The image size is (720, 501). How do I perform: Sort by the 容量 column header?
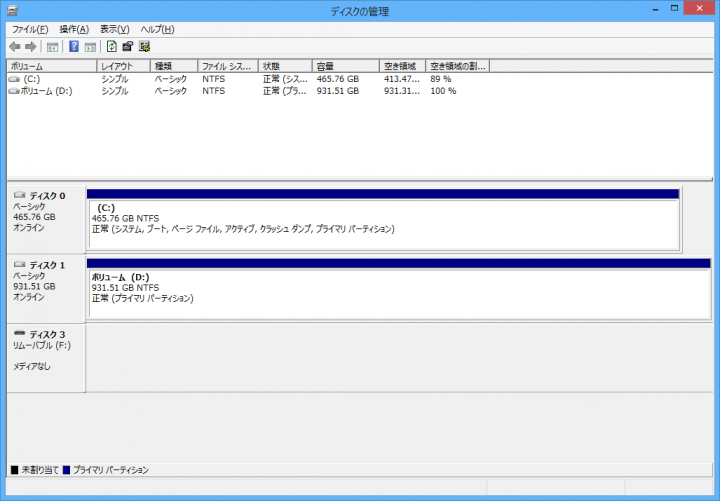[x=346, y=66]
